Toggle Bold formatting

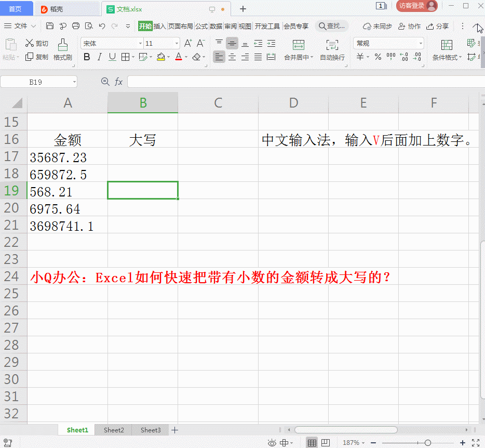87,57
